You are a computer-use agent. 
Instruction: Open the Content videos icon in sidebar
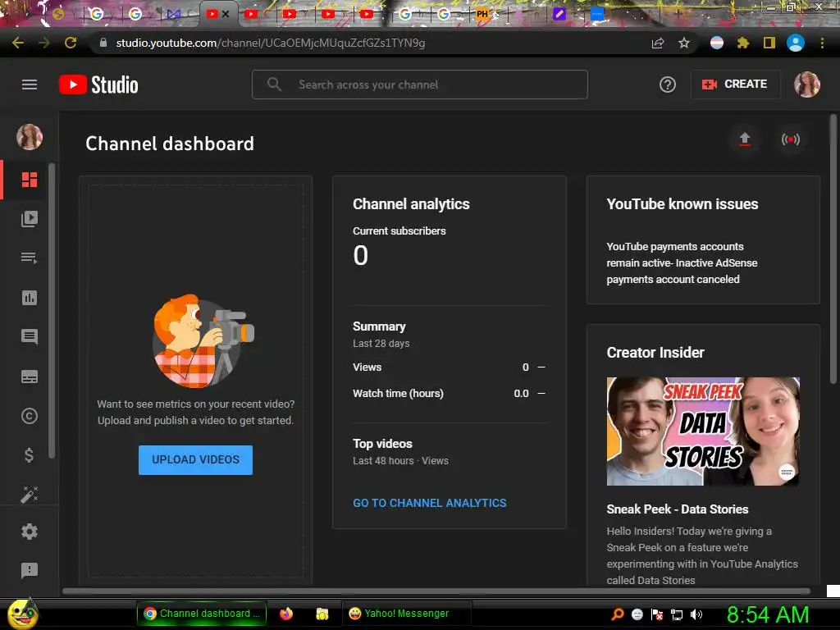point(30,218)
